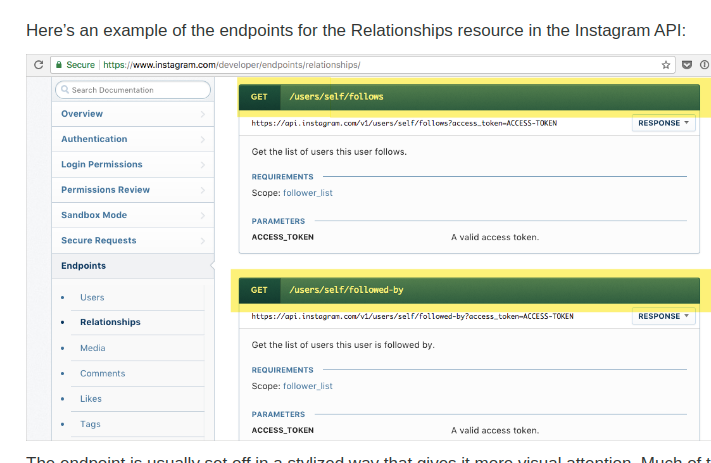
Task: Open RESPONSE dropdown for /users/self/followed-by
Action: [663, 317]
